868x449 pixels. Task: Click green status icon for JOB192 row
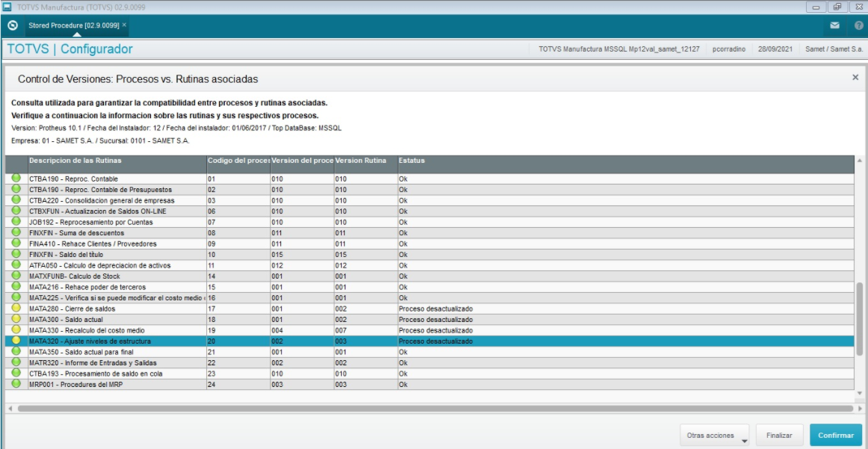[16, 222]
